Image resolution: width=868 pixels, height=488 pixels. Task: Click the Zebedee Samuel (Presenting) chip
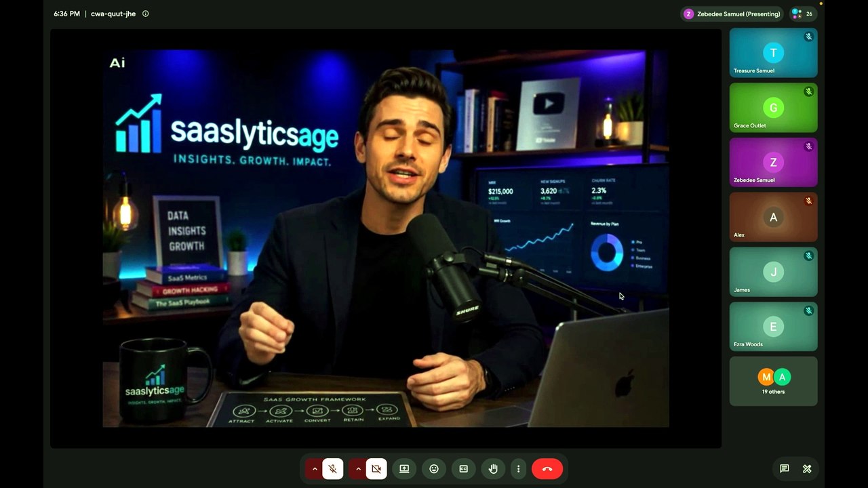(732, 14)
